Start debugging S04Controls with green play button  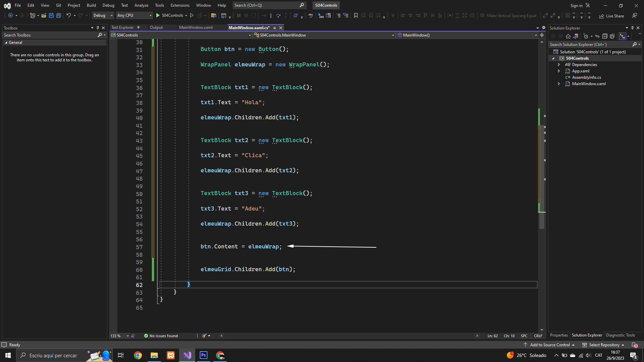tap(158, 15)
